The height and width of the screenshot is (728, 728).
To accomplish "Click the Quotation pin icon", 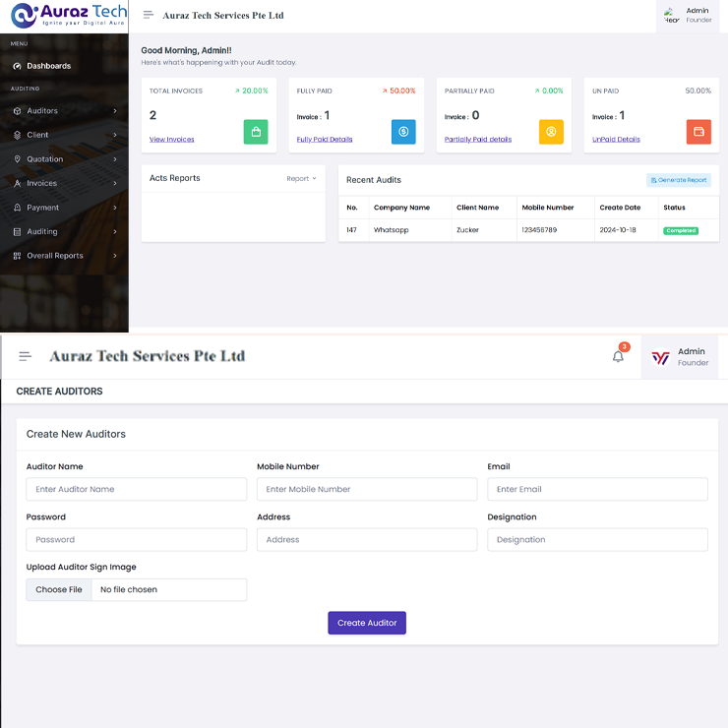I will (17, 159).
